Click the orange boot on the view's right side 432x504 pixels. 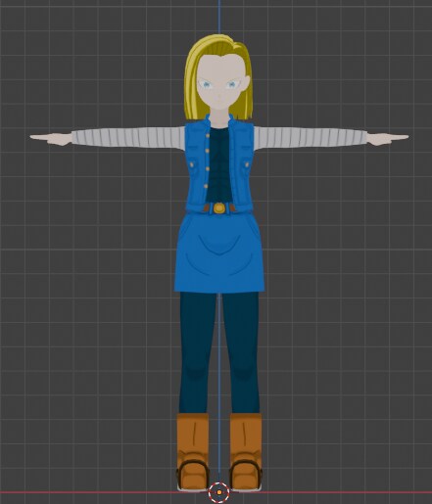click(246, 452)
